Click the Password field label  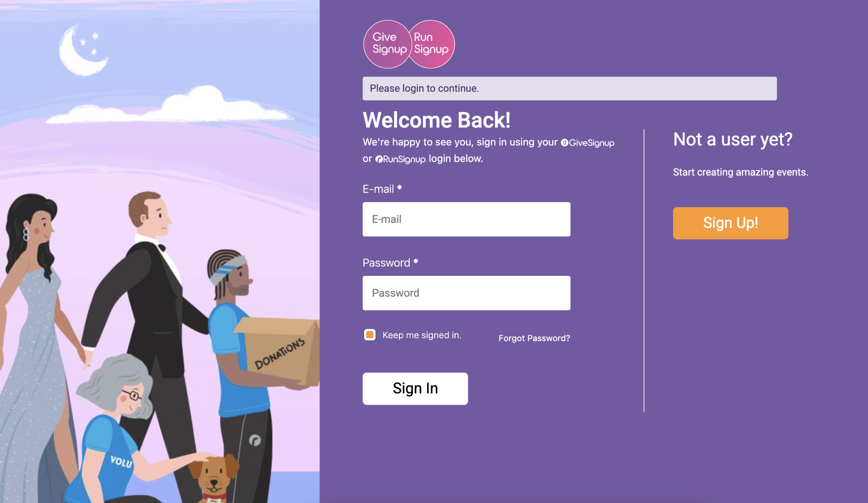click(390, 263)
